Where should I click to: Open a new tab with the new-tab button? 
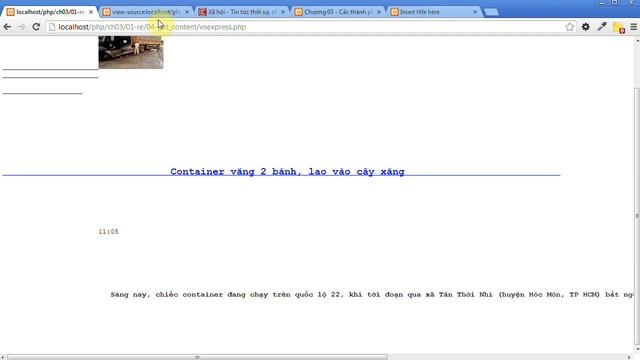click(x=491, y=12)
